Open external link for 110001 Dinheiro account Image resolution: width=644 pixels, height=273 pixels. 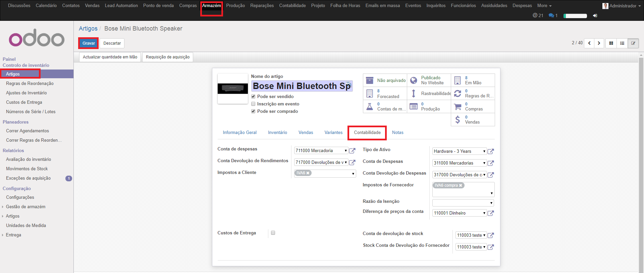coord(491,213)
